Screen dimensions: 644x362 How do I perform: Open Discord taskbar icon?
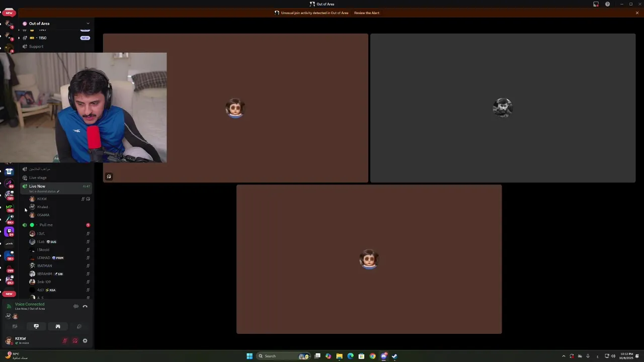383,356
